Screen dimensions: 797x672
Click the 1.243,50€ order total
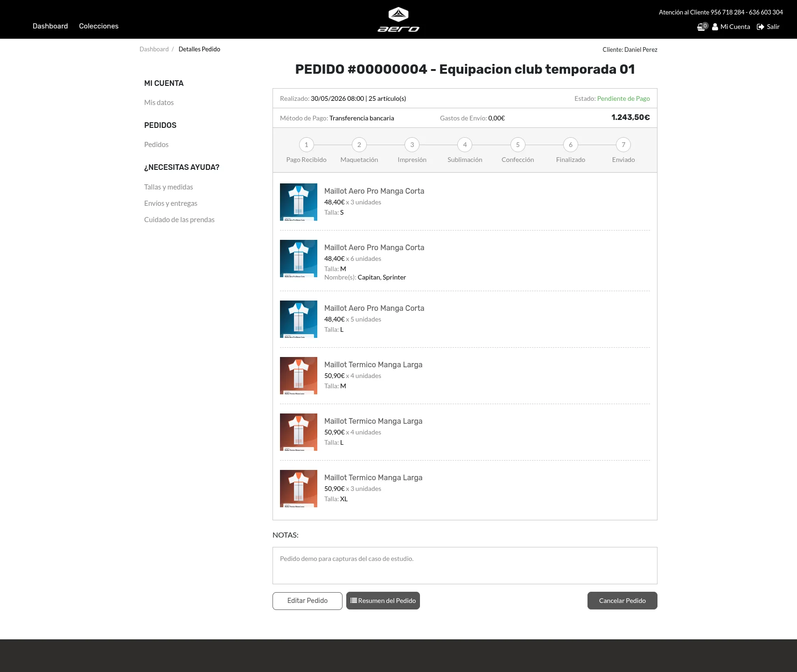point(630,118)
